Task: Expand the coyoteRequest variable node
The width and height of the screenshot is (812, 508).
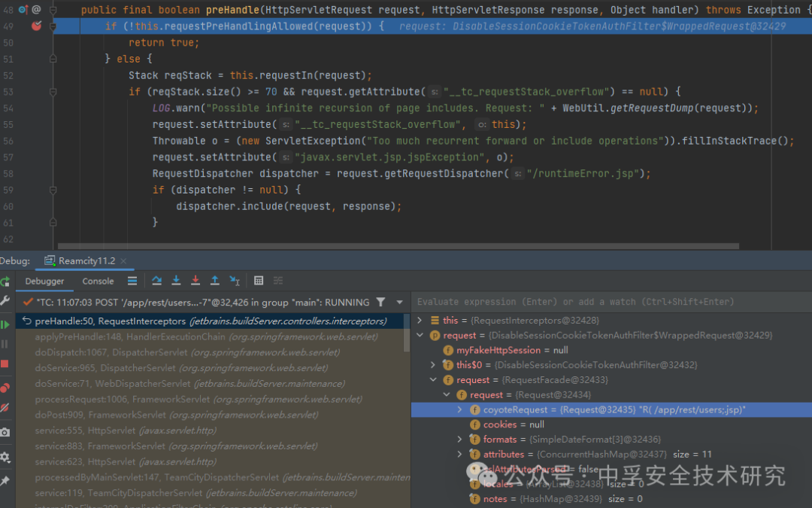Action: point(460,409)
